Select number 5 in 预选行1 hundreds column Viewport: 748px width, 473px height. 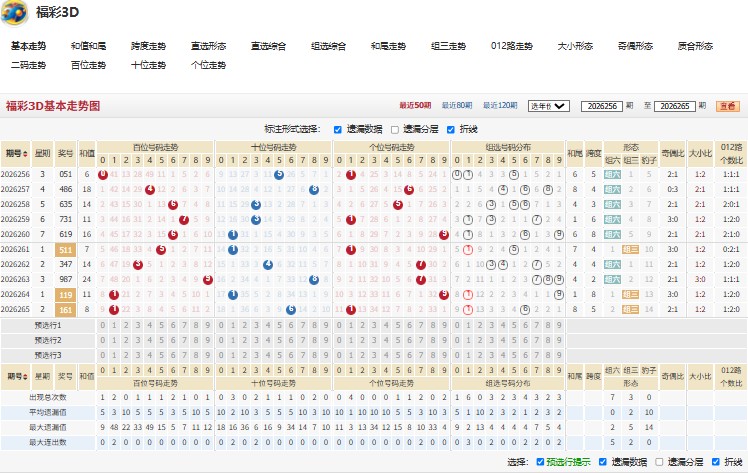[x=161, y=326]
